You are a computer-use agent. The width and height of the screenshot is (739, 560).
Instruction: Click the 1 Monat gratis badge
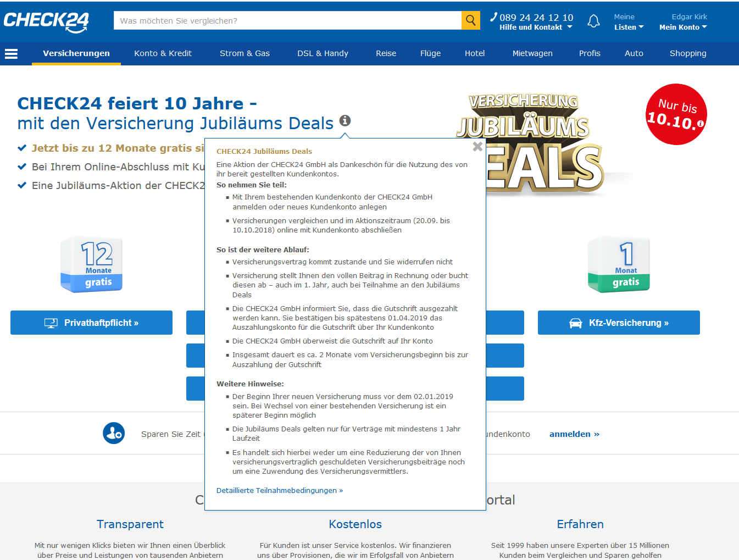point(619,264)
